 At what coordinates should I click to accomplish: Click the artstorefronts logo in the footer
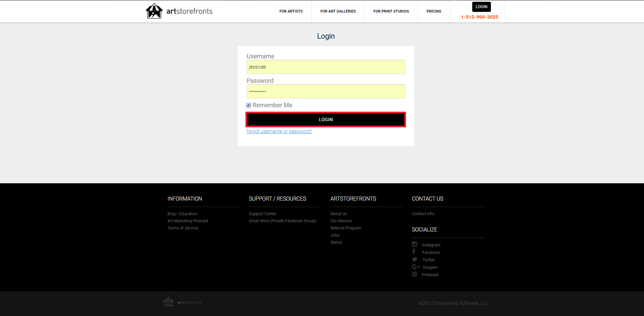click(182, 302)
